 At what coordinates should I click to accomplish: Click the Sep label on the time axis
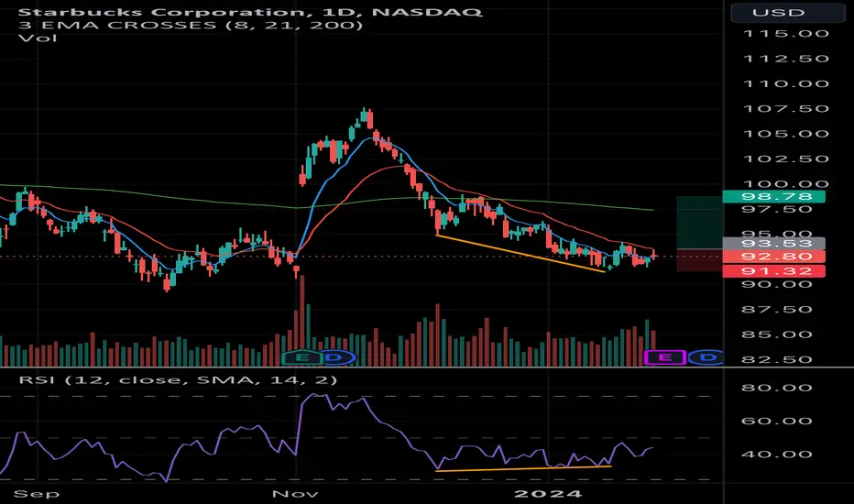click(37, 494)
